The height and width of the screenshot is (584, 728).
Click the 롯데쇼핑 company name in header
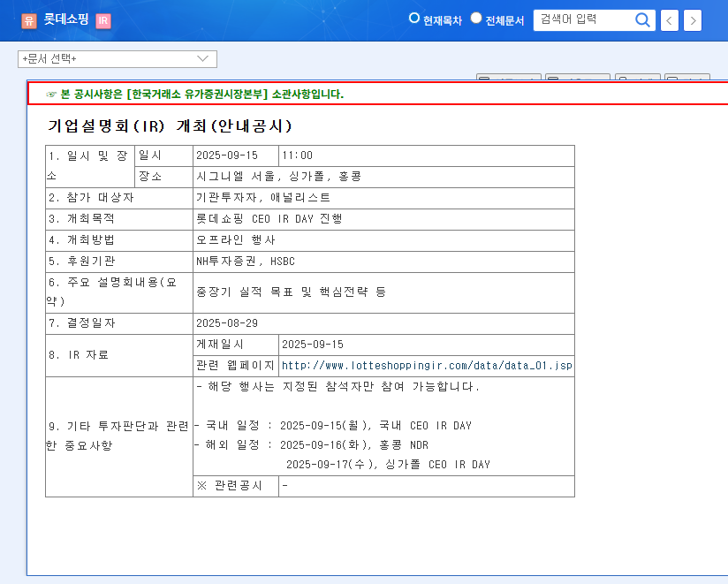pyautogui.click(x=66, y=19)
